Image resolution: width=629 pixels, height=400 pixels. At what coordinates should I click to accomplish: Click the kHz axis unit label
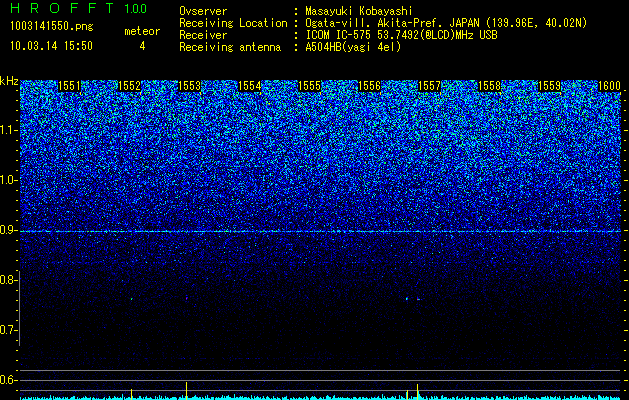9,81
